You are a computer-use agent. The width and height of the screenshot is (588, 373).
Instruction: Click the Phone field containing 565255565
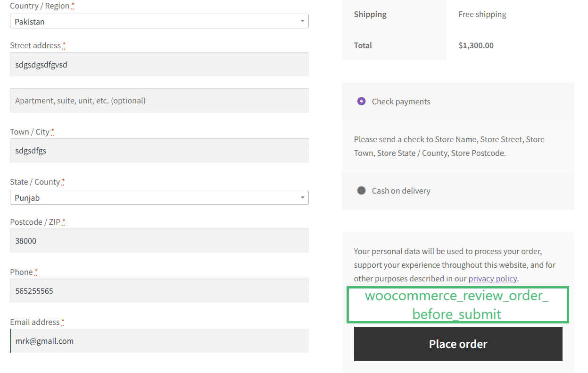pos(159,291)
